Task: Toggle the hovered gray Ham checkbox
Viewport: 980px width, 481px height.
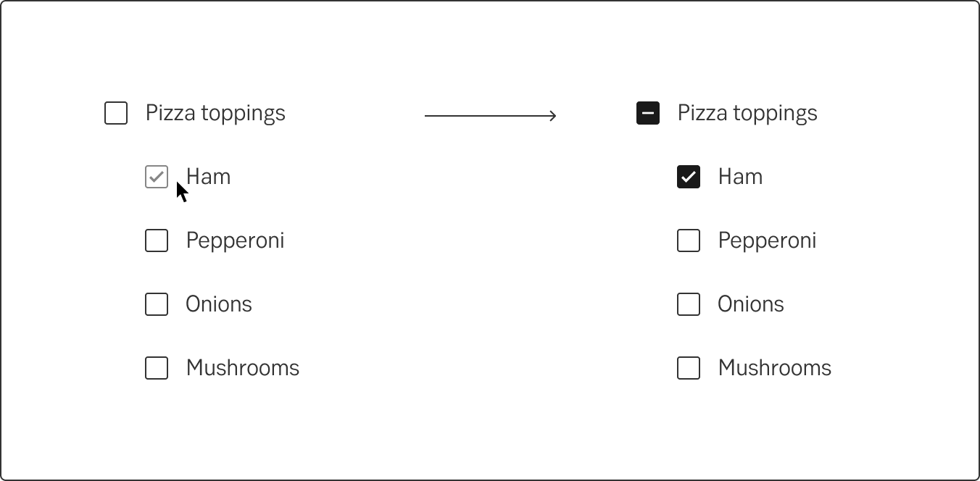Action: 157,177
